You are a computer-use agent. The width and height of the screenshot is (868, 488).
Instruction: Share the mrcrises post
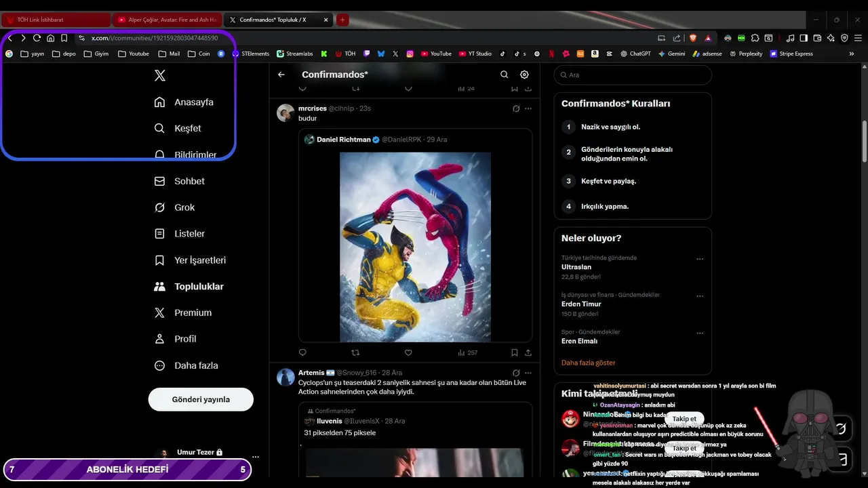[528, 352]
